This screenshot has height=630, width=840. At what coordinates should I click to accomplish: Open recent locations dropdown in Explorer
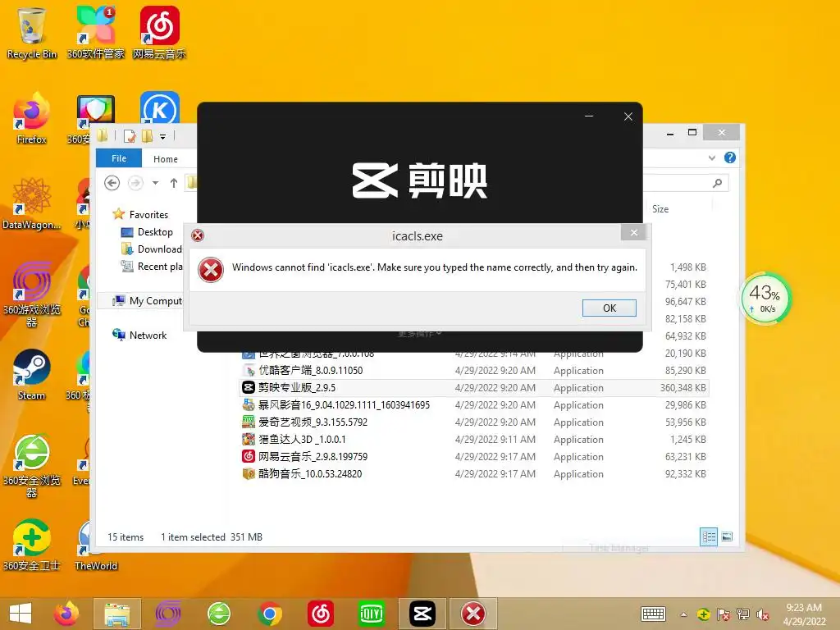point(155,183)
